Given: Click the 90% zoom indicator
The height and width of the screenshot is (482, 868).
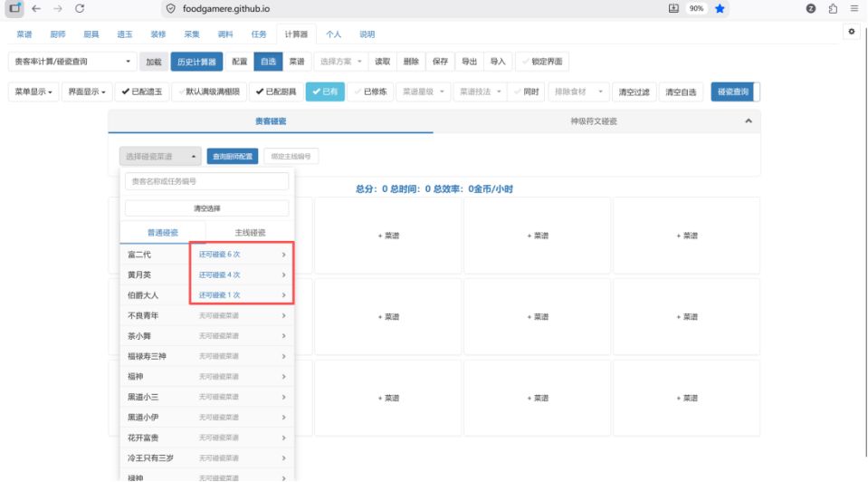Looking at the screenshot, I should coord(696,9).
